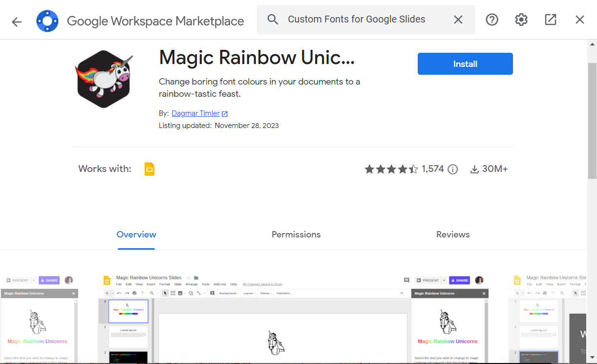Click the back arrow at top left

(17, 20)
